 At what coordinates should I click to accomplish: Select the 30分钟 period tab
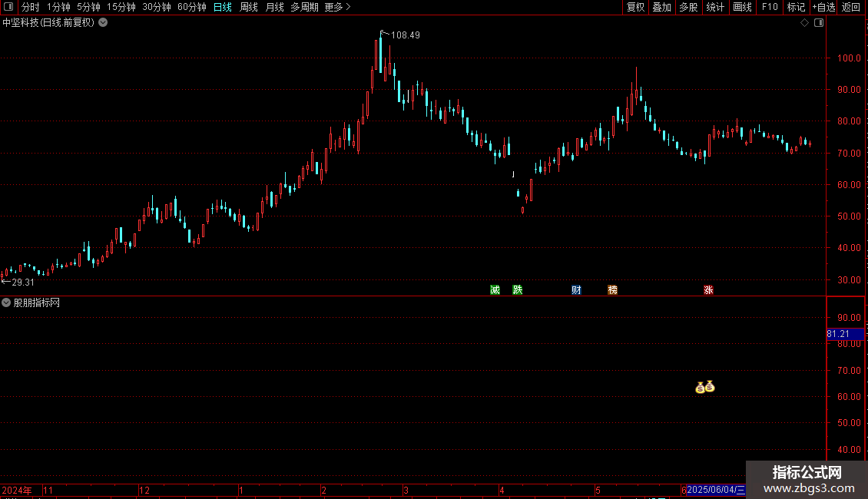tap(157, 7)
